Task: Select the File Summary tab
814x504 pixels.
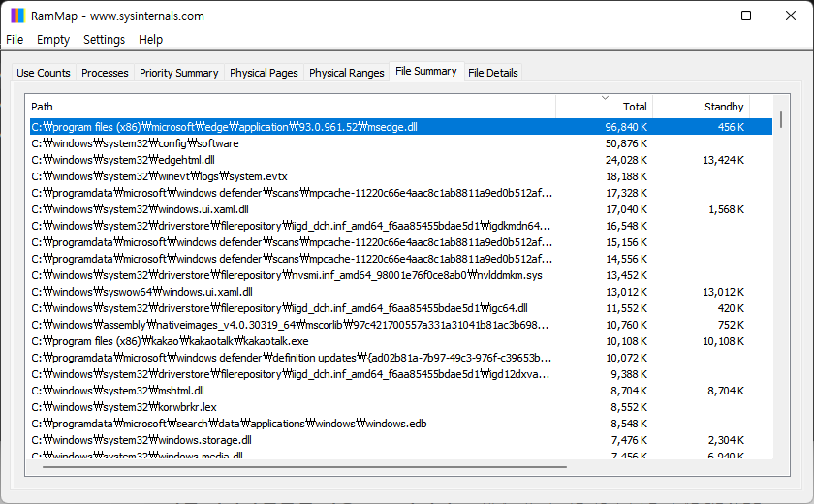Action: pos(426,71)
